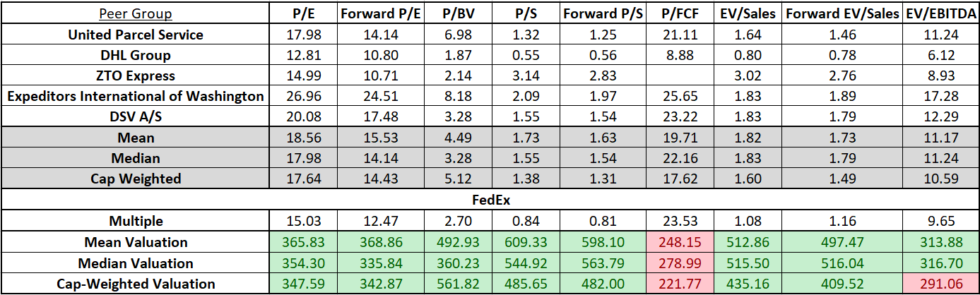This screenshot has height=295, width=980.
Task: Click the Forward EV/Sales column header
Action: (x=843, y=13)
